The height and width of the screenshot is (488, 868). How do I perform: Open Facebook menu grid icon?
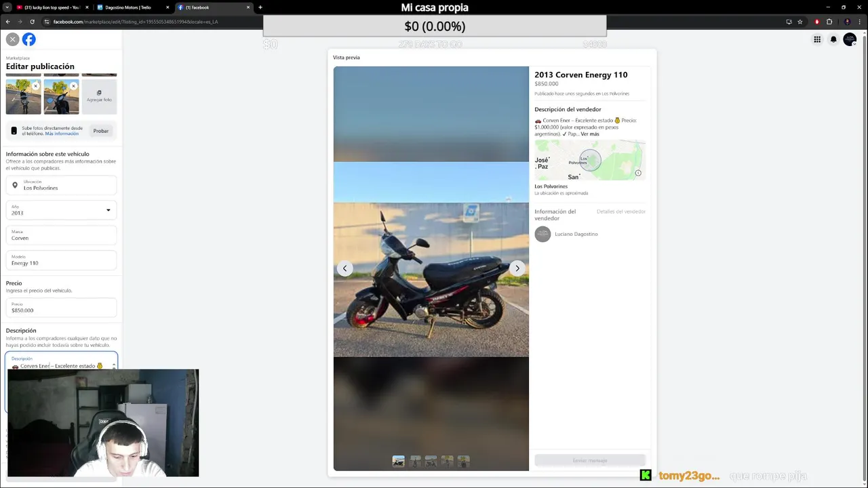tap(817, 39)
